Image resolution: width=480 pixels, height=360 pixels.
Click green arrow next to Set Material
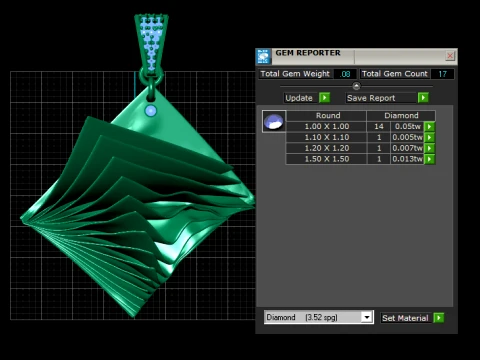pyautogui.click(x=439, y=318)
